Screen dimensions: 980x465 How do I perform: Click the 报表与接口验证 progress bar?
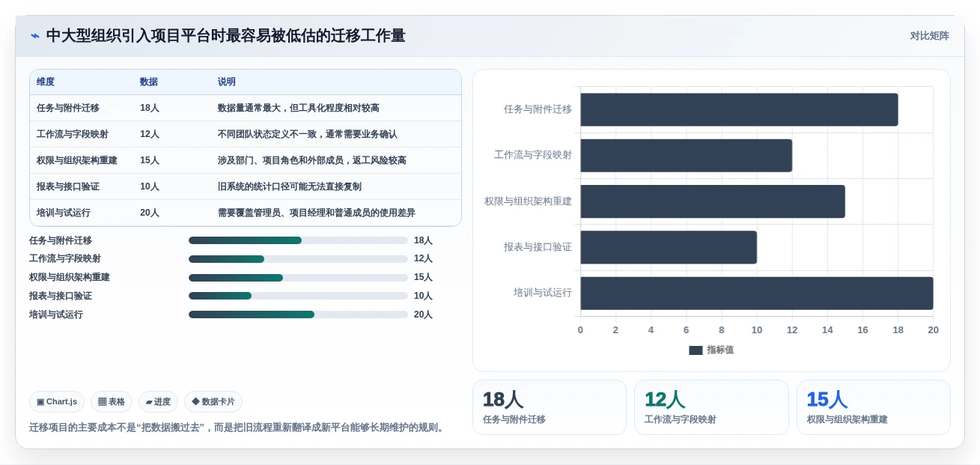298,296
